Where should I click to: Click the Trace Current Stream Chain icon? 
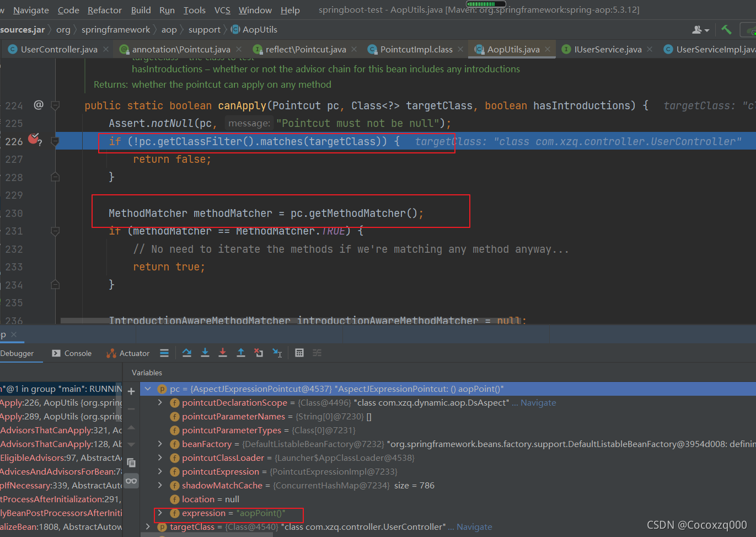click(x=317, y=353)
